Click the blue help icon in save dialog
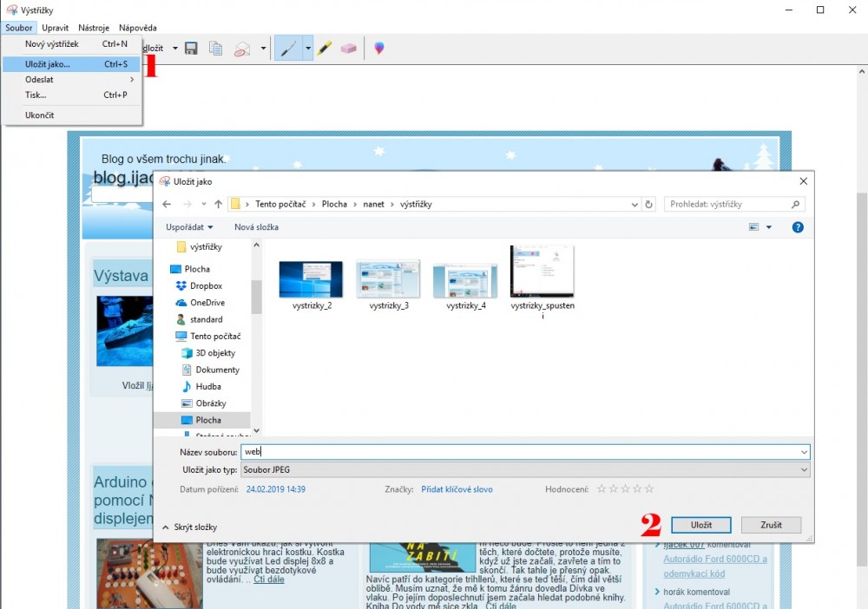The image size is (868, 609). (x=798, y=227)
